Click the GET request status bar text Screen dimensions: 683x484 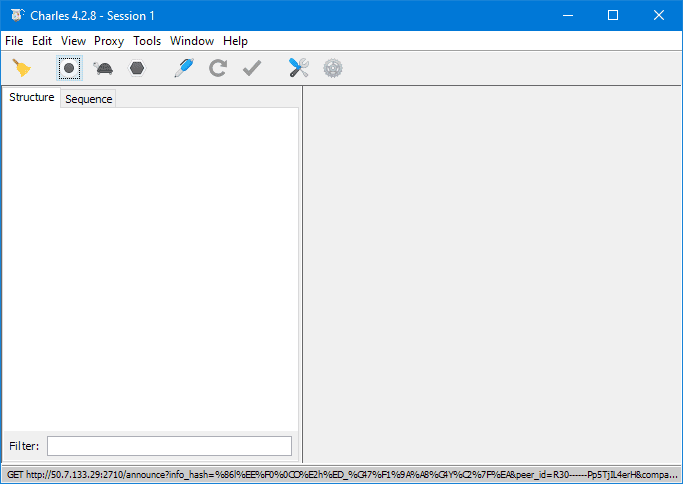pos(342,474)
